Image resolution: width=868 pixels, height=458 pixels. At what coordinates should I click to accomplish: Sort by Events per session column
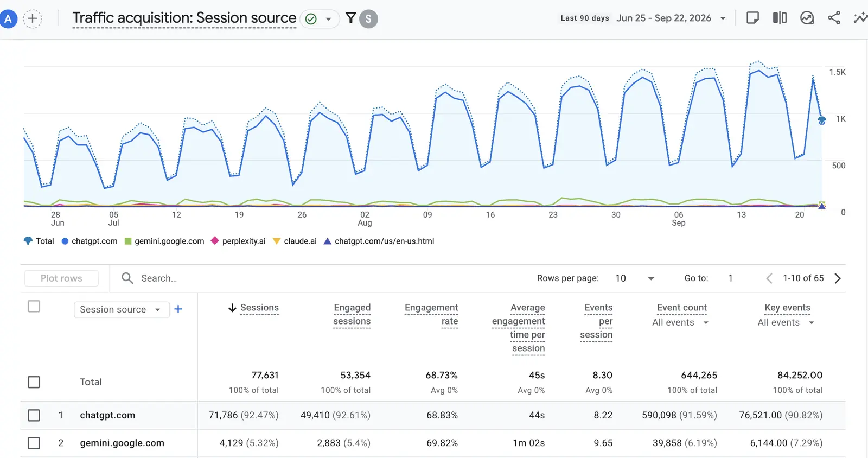click(596, 321)
